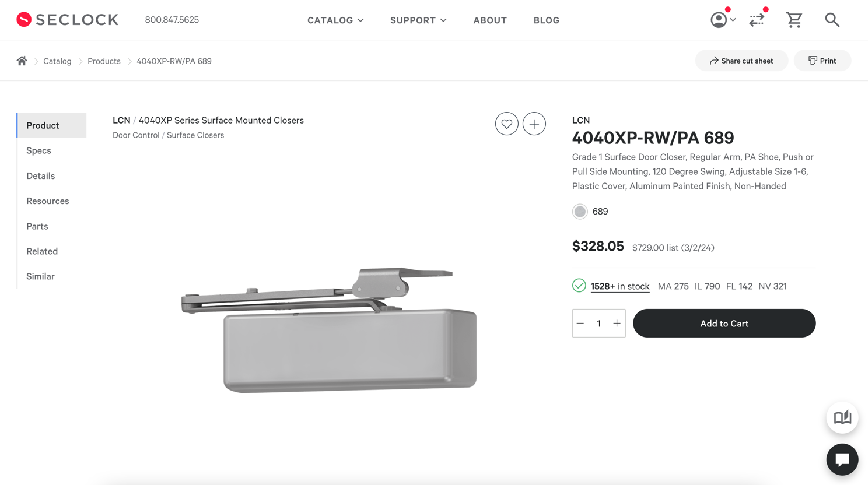The height and width of the screenshot is (485, 868).
Task: Switch to the Resources section tab
Action: [x=47, y=201]
